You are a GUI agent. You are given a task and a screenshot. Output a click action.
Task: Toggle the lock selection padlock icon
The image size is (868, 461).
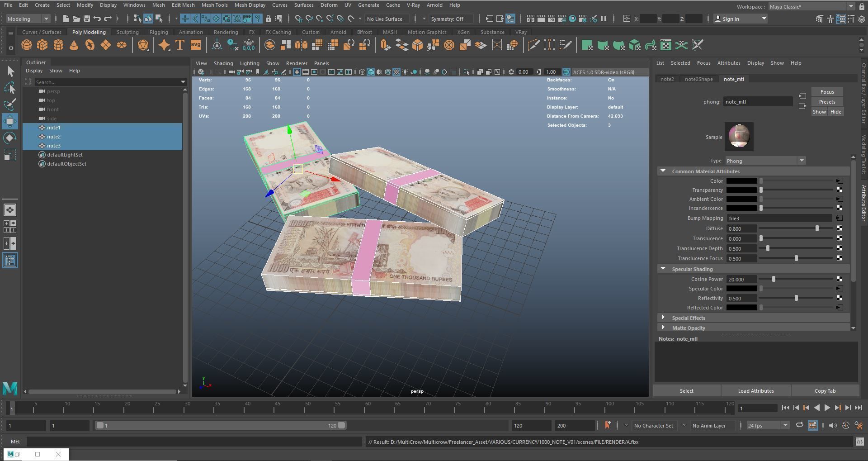pos(268,19)
